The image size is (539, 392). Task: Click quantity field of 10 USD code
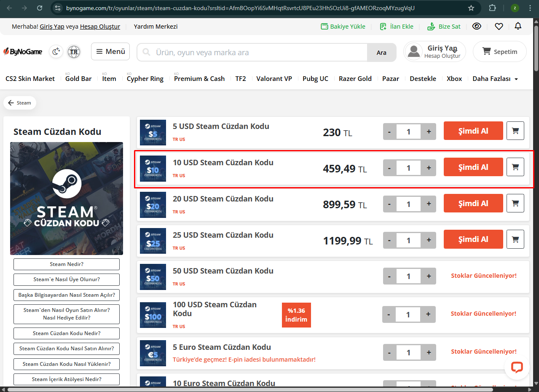pyautogui.click(x=408, y=168)
